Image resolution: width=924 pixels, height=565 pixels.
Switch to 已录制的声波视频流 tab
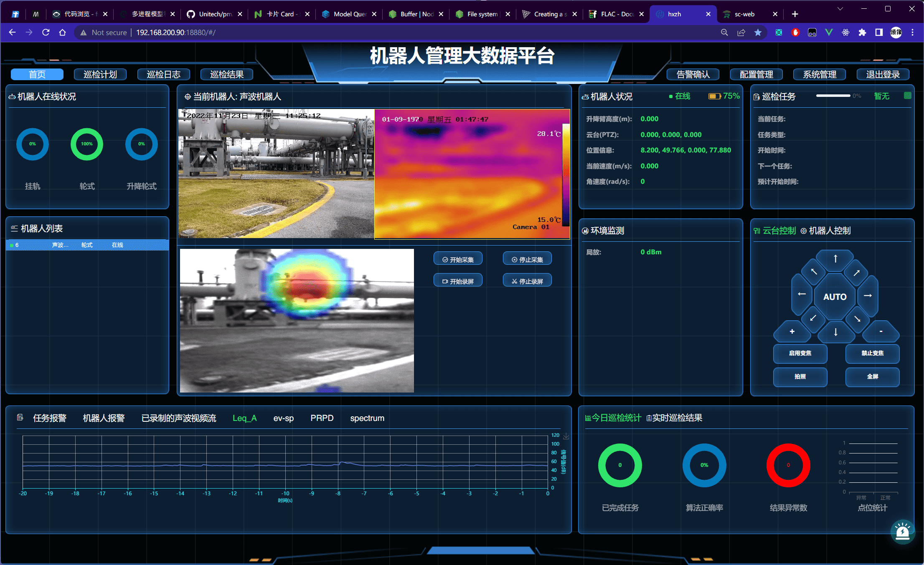(x=179, y=418)
